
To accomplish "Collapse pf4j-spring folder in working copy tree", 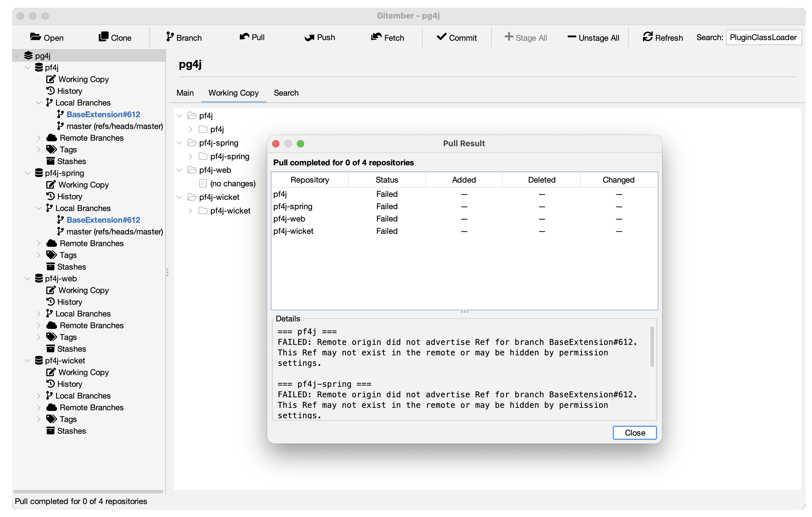I will (179, 143).
